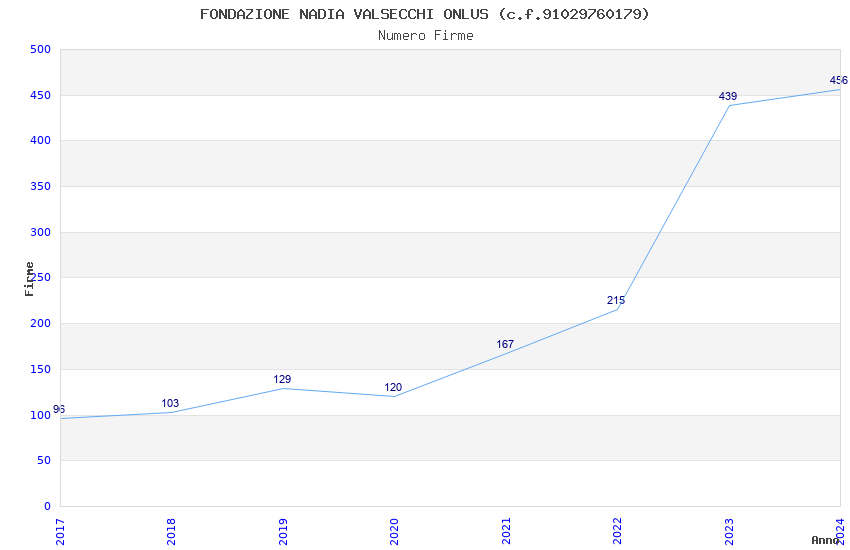Click the x-axis year 2024
Image resolution: width=850 pixels, height=550 pixels.
pyautogui.click(x=840, y=532)
